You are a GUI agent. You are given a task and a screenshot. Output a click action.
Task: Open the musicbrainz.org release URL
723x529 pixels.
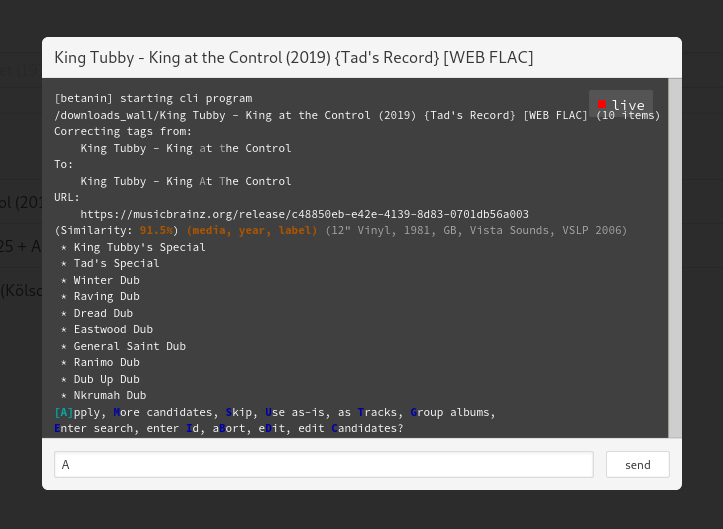point(304,214)
